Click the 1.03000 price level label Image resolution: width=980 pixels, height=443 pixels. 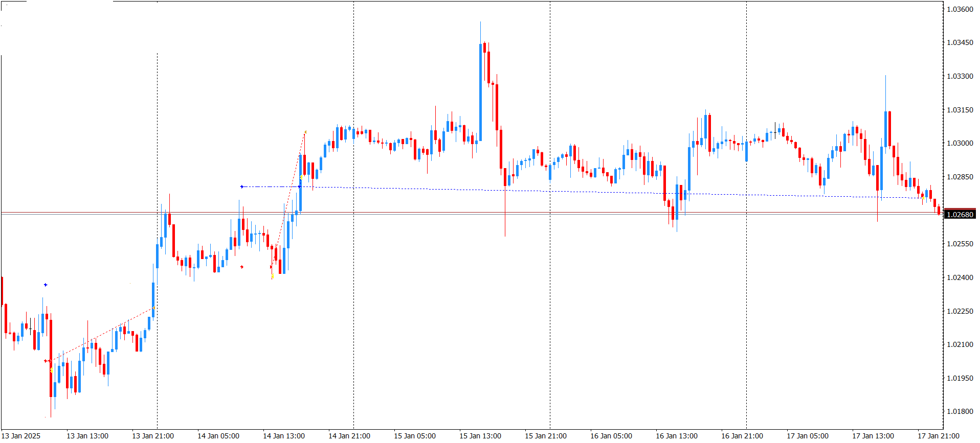pyautogui.click(x=960, y=143)
